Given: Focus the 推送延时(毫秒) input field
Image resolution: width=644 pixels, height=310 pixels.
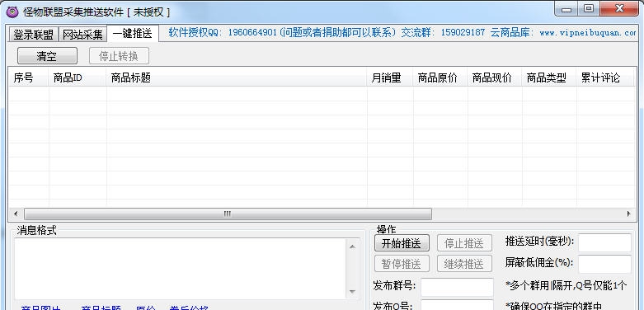Looking at the screenshot, I should (604, 242).
